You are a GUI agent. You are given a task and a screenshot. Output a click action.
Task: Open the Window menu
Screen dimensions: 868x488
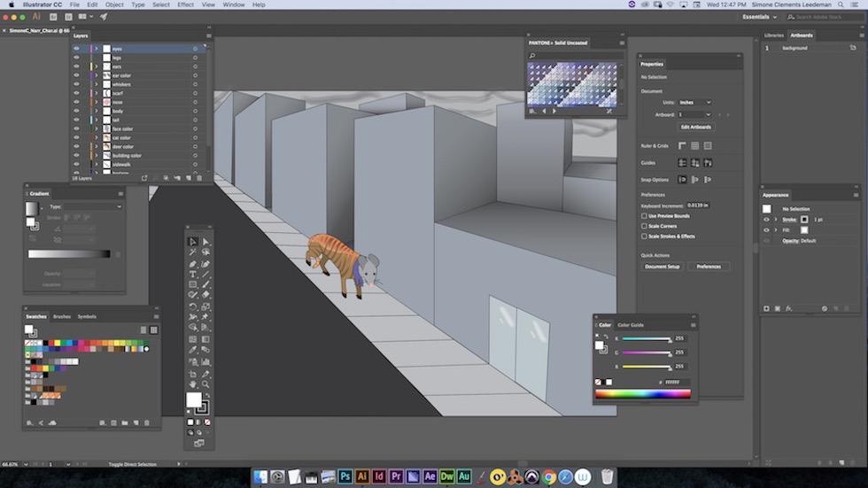(x=234, y=4)
